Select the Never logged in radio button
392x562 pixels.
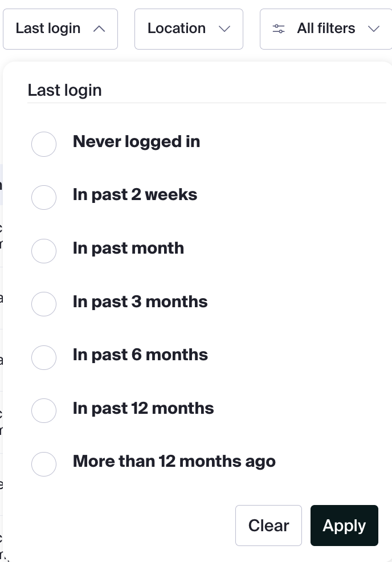(44, 144)
